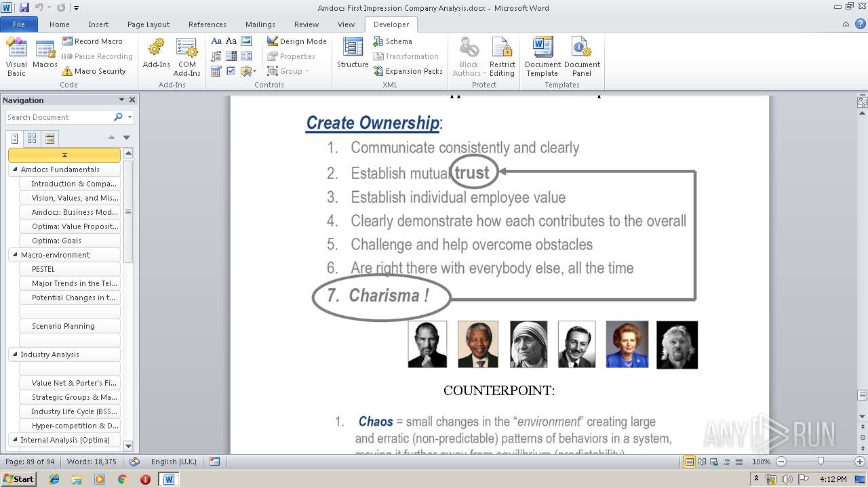Save the document from Quick Access Toolbar
The image size is (868, 488).
pos(24,7)
